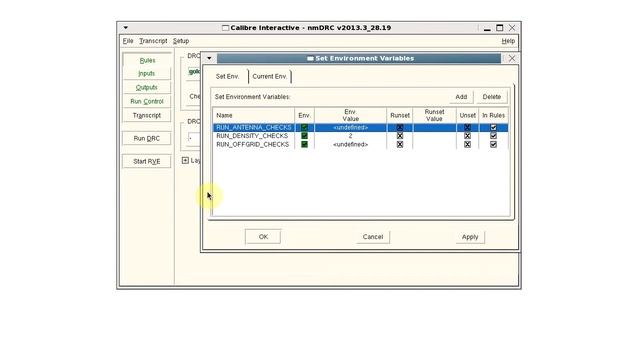Toggle Unset checkbox for RUN_OFFGRID_CHECKS

(467, 144)
